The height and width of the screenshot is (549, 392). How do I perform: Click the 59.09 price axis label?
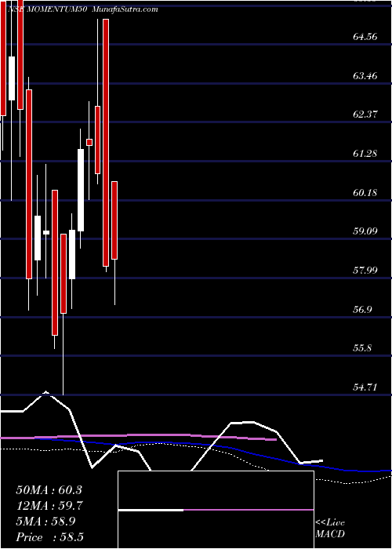pos(365,231)
